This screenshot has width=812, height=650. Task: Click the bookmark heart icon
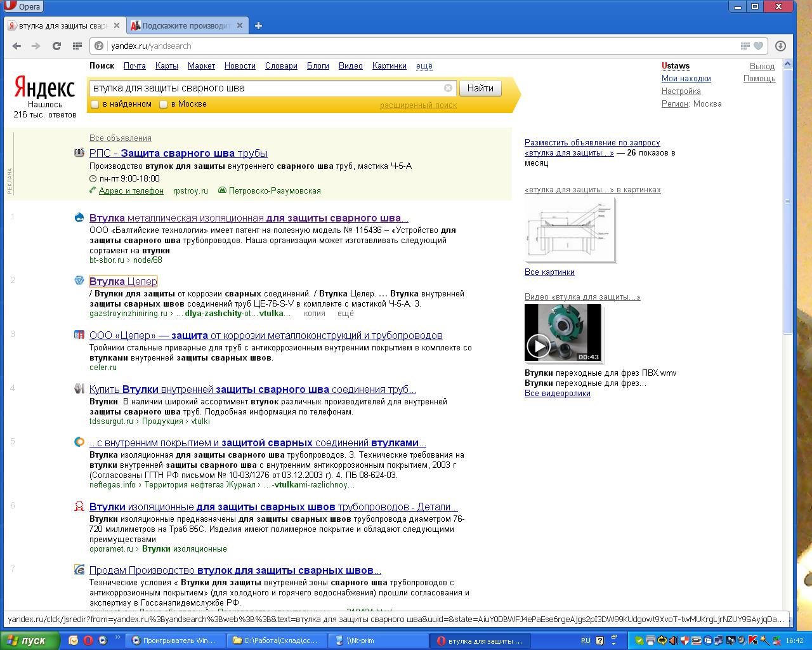[x=758, y=46]
